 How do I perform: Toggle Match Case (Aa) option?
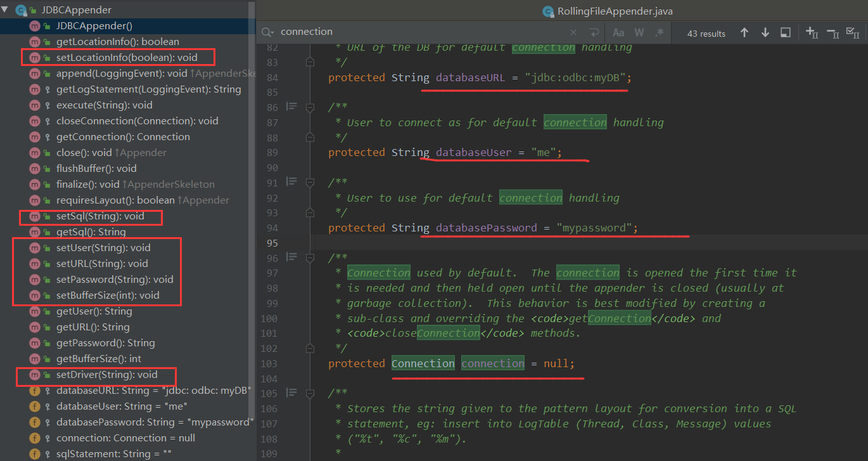618,32
